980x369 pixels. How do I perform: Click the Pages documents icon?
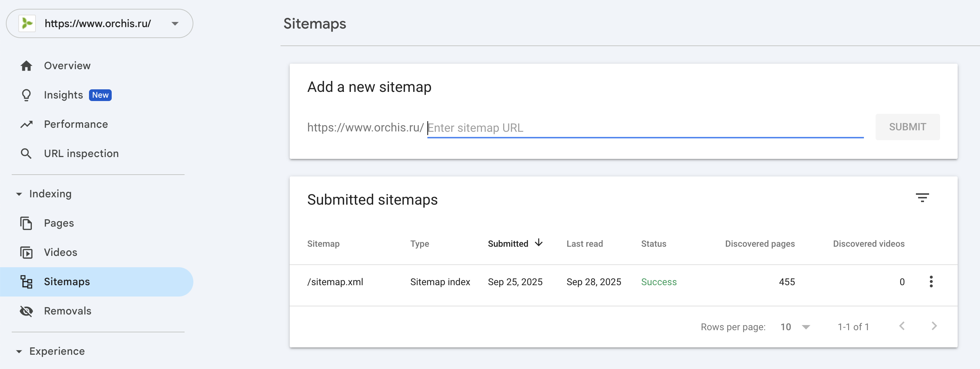coord(26,223)
